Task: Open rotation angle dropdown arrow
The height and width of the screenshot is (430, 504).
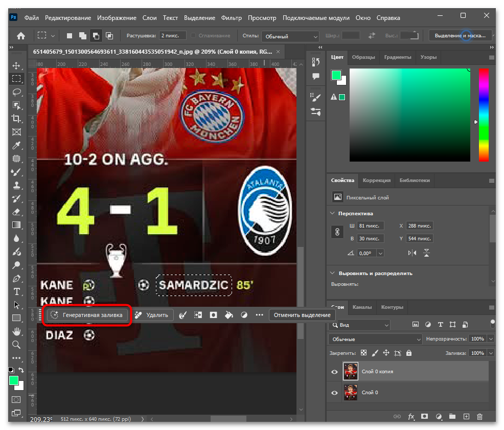Action: click(381, 253)
